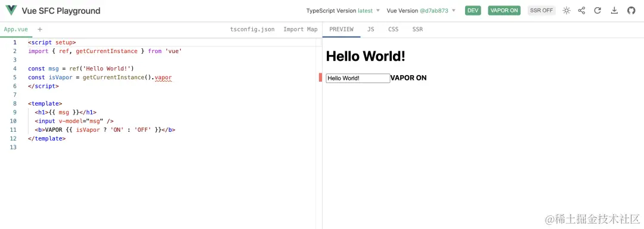Image resolution: width=644 pixels, height=229 pixels.
Task: Click the share link icon
Action: [581, 11]
